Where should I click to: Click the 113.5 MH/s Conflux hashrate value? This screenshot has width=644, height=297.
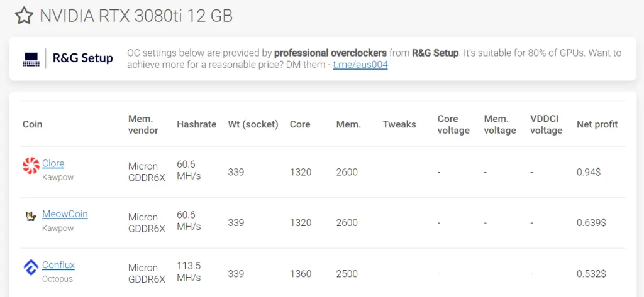pyautogui.click(x=189, y=271)
